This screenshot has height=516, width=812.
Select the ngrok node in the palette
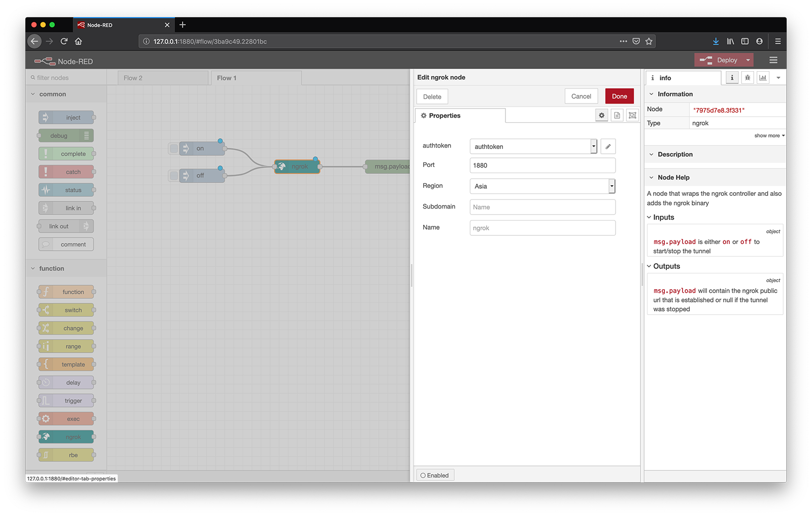point(66,437)
